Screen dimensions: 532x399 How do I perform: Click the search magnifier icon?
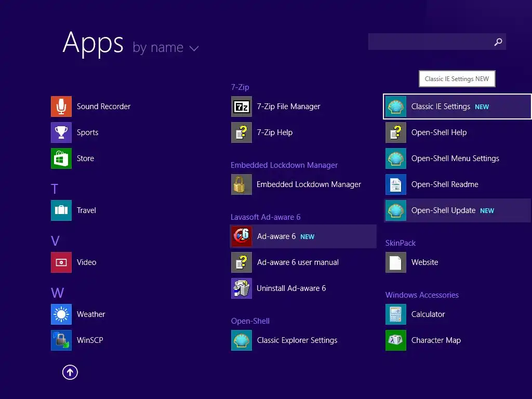[x=498, y=42]
